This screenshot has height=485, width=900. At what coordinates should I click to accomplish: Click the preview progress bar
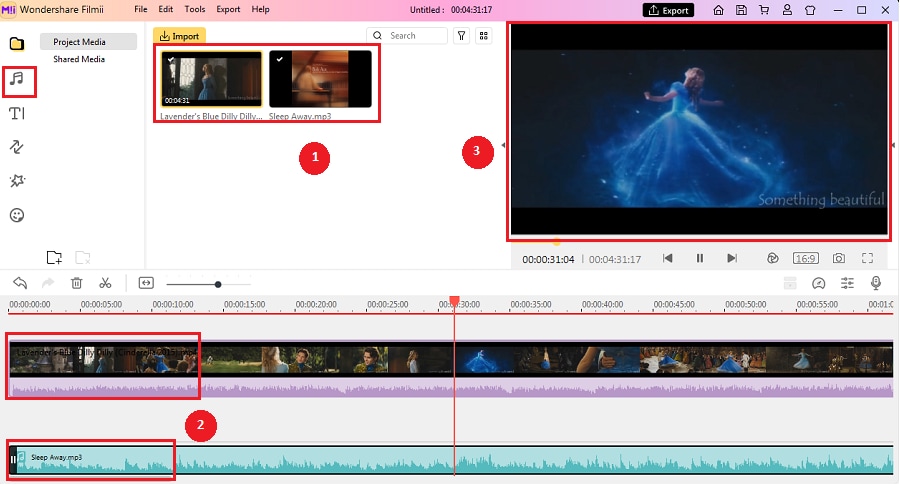pyautogui.click(x=700, y=242)
